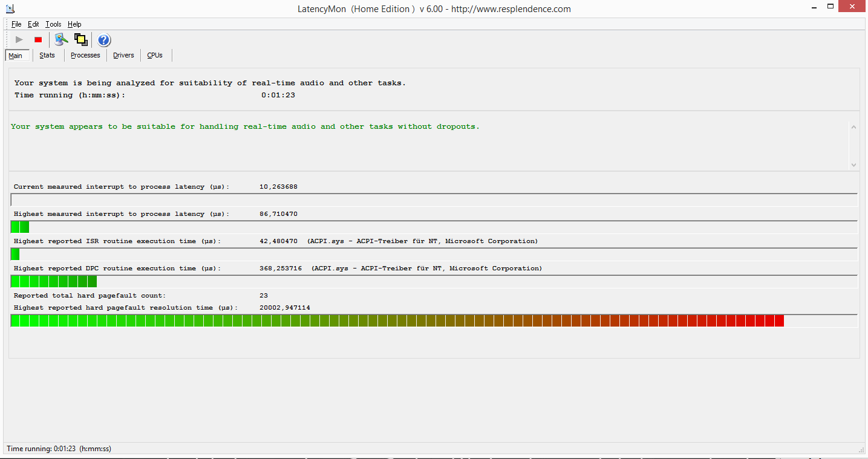Screen dimensions: 868x459
Task: Open the Edit menu
Action: 33,24
